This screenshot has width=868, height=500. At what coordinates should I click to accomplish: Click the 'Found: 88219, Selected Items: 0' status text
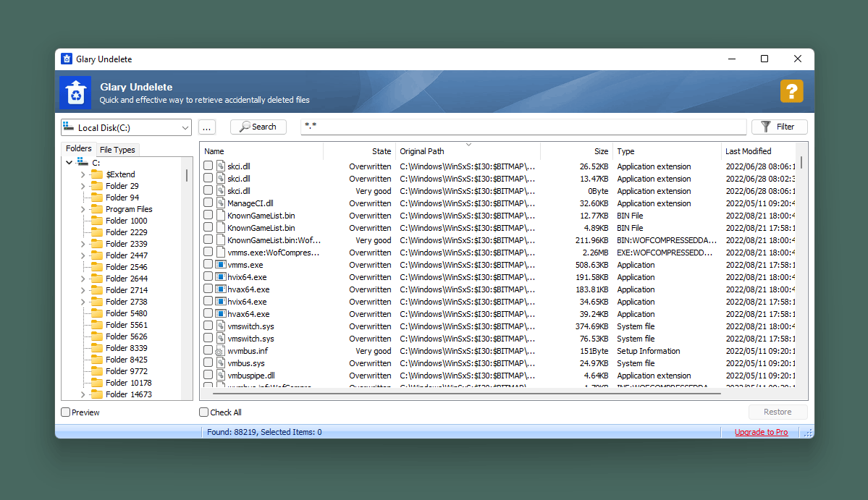[x=265, y=432]
